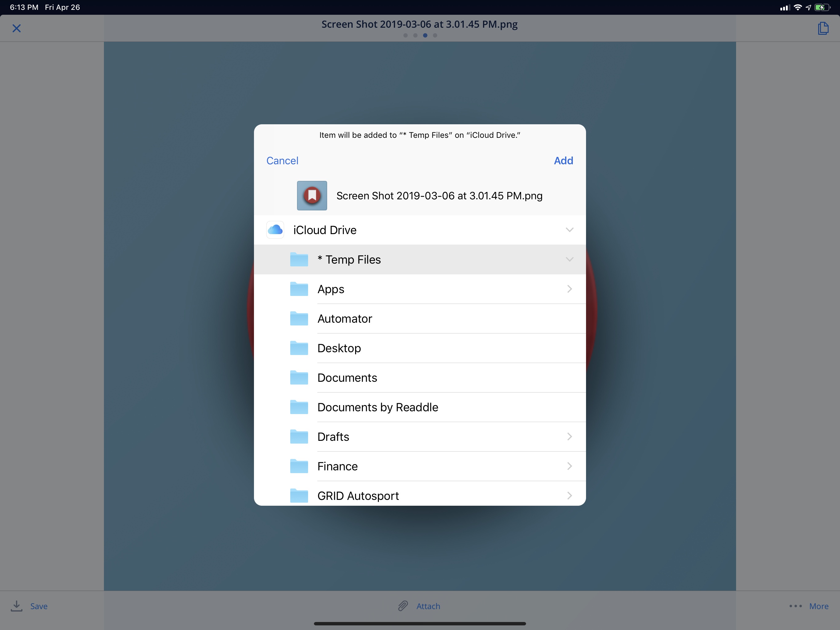The width and height of the screenshot is (840, 630).
Task: Select the Desktop folder icon
Action: pyautogui.click(x=299, y=348)
